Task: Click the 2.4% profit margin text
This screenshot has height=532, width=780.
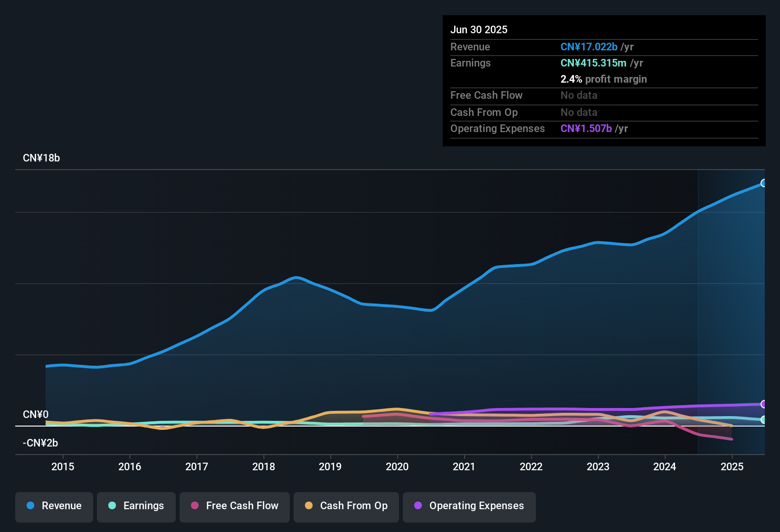Action: point(603,79)
